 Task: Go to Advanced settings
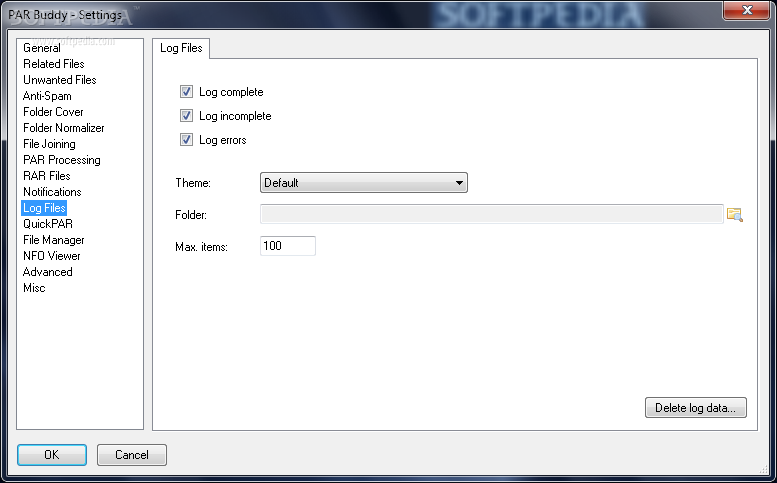(48, 272)
